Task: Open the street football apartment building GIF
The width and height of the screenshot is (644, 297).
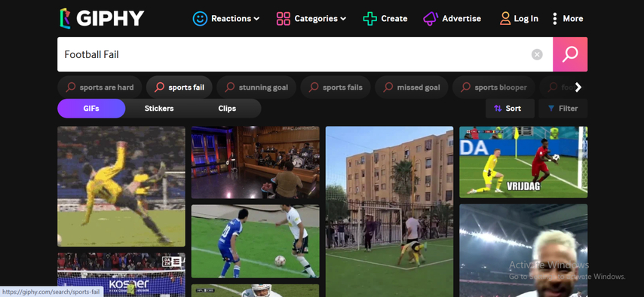Action: pos(389,212)
